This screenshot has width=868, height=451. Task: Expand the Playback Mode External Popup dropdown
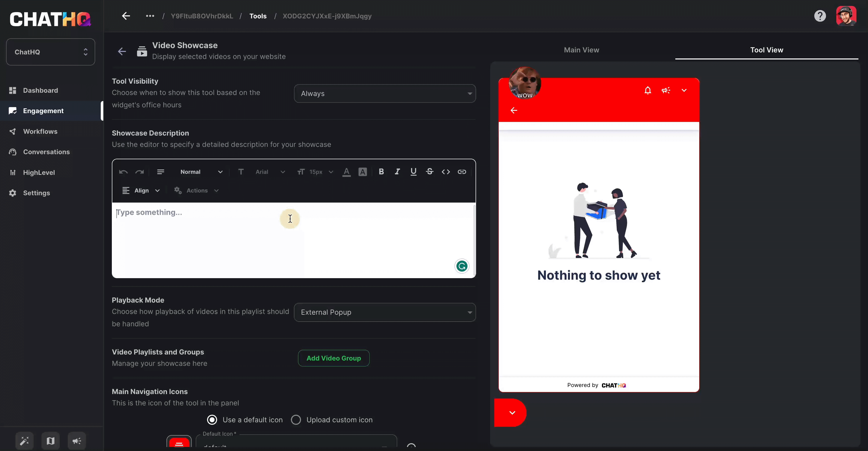click(384, 312)
